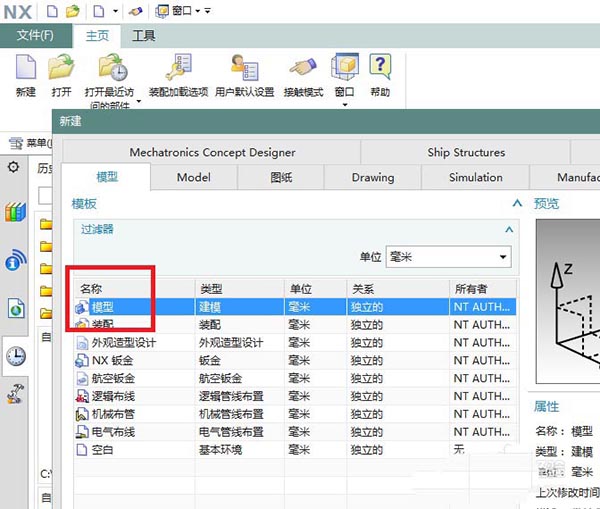Sort templates by 名称 column header
This screenshot has width=600, height=509.
click(x=134, y=289)
